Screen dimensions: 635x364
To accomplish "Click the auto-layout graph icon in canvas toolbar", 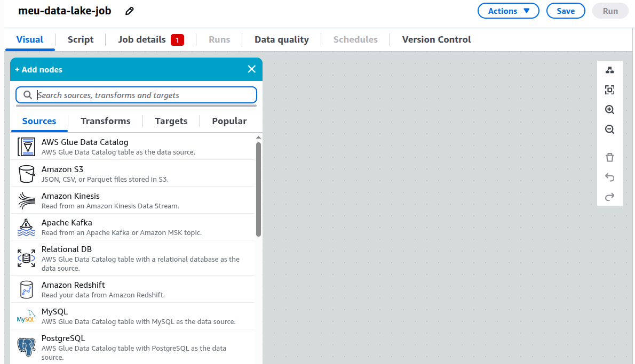I will click(609, 70).
